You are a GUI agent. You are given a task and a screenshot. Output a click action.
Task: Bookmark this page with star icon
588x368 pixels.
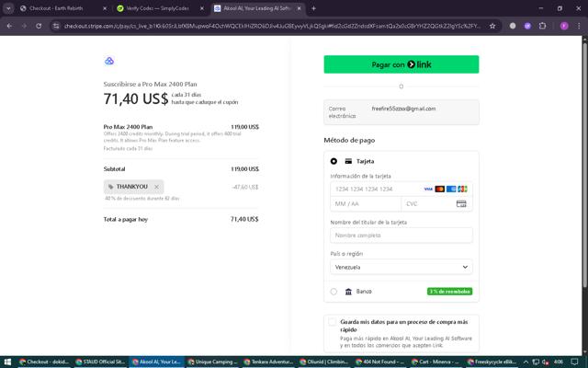pos(492,26)
